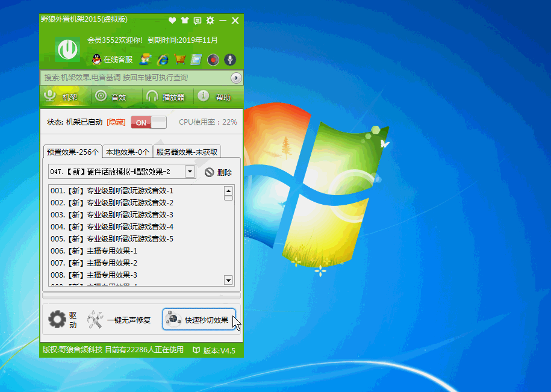Image resolution: width=551 pixels, height=392 pixels.
Task: Focus the 搜索 effect search field
Action: [x=135, y=78]
